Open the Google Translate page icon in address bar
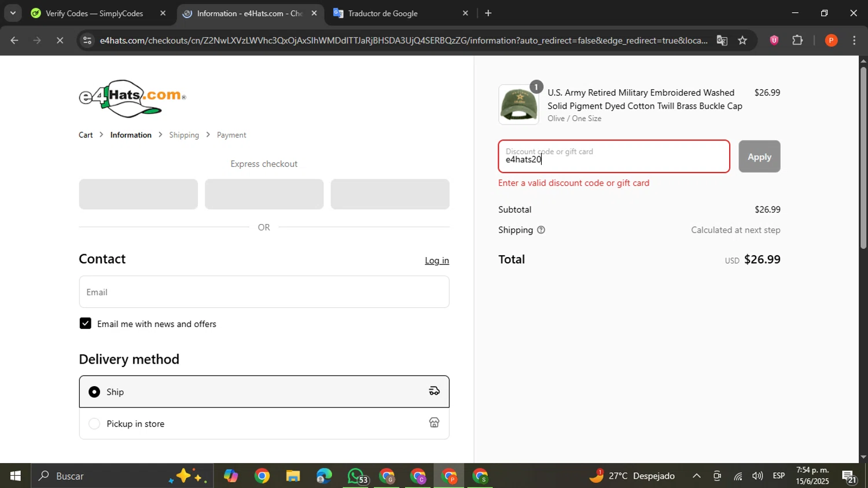Image resolution: width=868 pixels, height=488 pixels. (x=722, y=41)
